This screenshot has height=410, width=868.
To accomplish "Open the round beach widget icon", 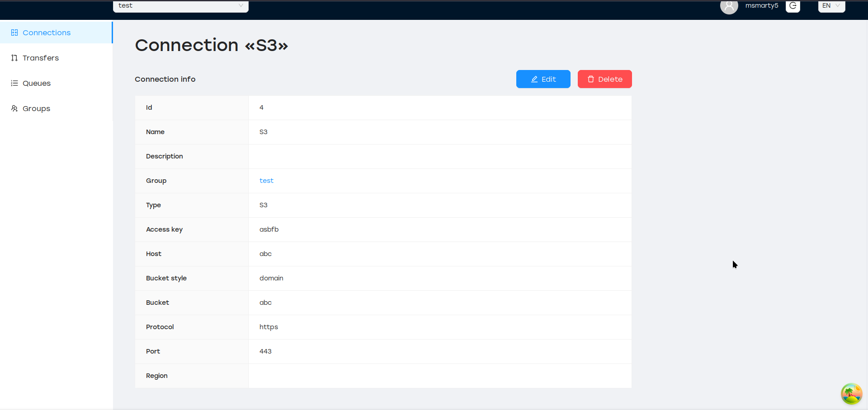I will (x=851, y=394).
